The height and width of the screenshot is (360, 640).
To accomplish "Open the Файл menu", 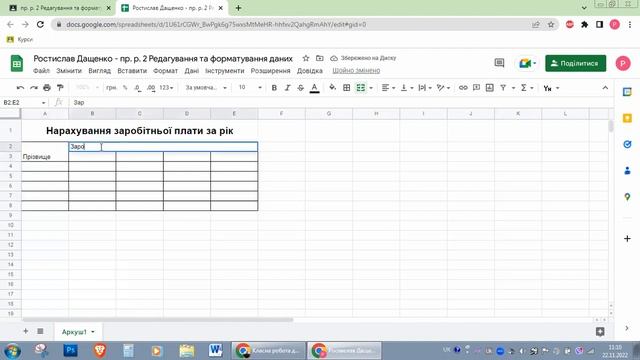I will coord(41,71).
